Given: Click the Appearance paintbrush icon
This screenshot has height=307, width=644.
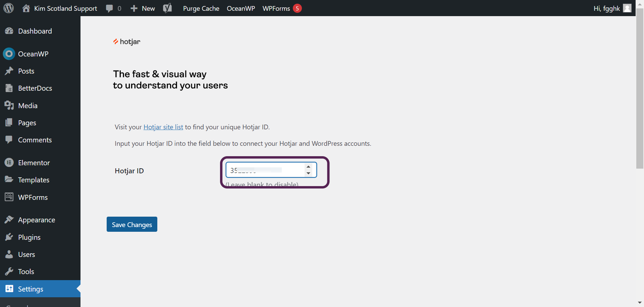Looking at the screenshot, I should coord(9,220).
